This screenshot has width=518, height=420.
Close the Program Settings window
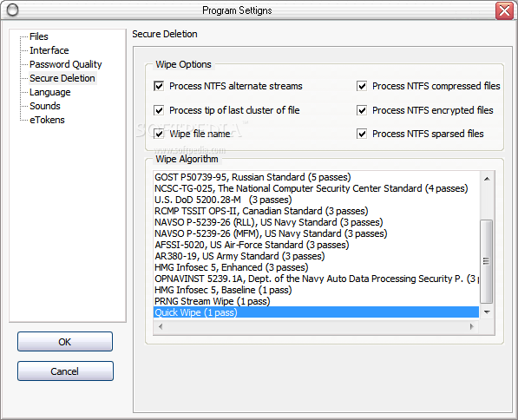[x=504, y=10]
